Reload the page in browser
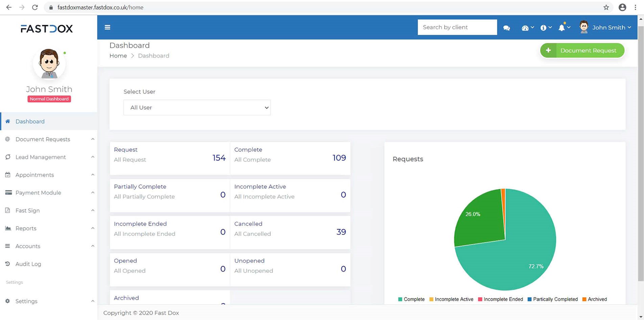This screenshot has width=644, height=320. click(x=35, y=7)
